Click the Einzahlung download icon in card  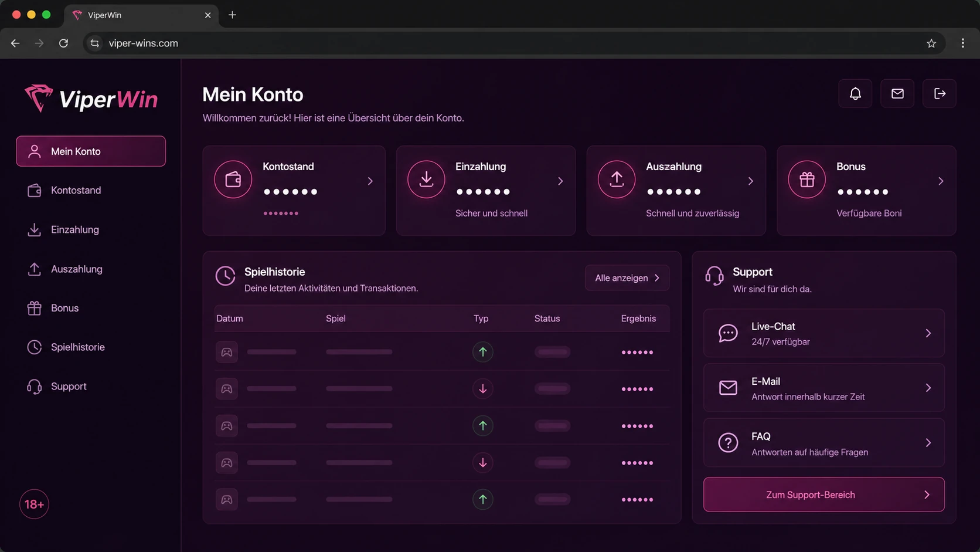426,180
